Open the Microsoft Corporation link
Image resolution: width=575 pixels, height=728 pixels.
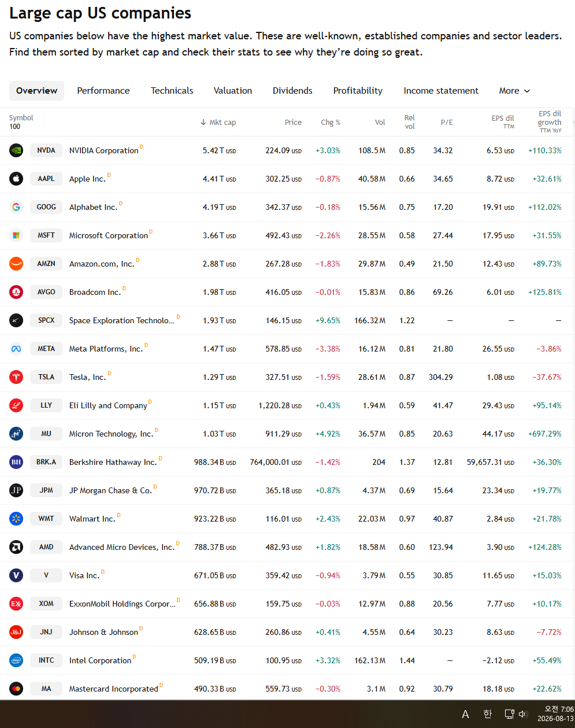pos(109,235)
